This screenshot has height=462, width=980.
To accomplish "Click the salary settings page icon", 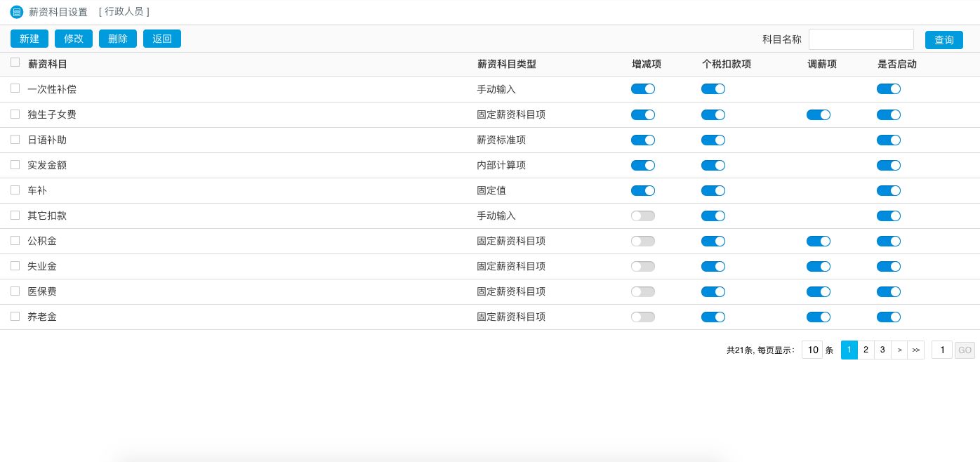I will click(17, 12).
